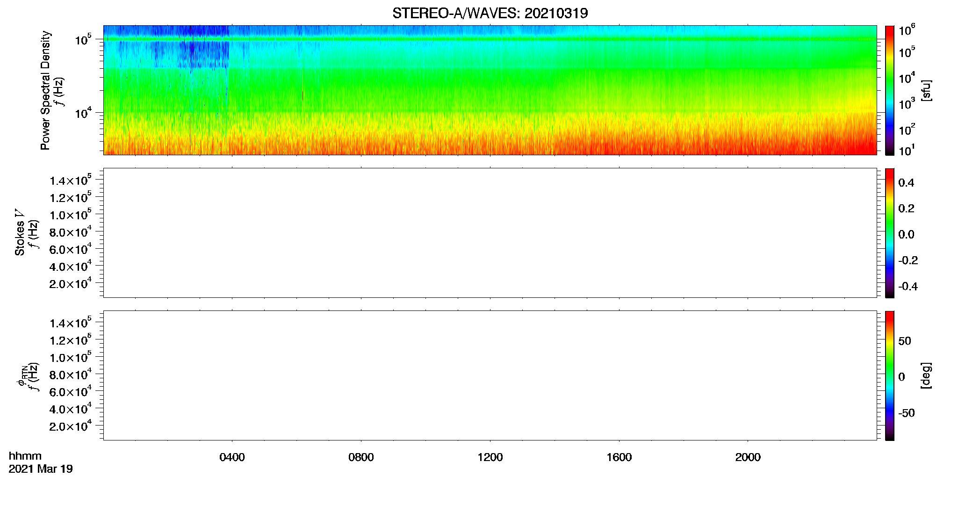Click the STEREO-A/WAVES: 20210319 plot title
This screenshot has width=980, height=505.
tap(490, 13)
